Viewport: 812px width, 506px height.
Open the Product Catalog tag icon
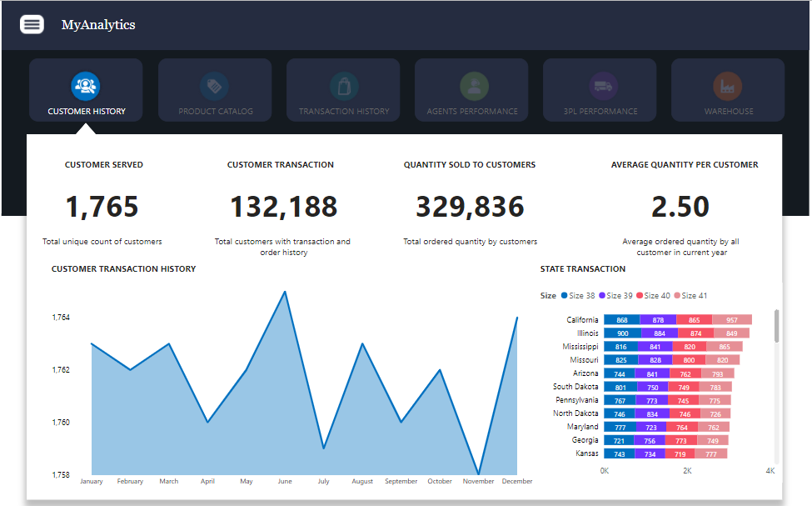click(214, 85)
